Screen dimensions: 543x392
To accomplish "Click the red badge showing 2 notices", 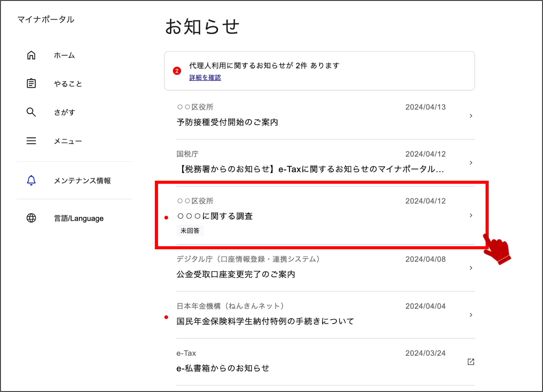I will tap(177, 71).
